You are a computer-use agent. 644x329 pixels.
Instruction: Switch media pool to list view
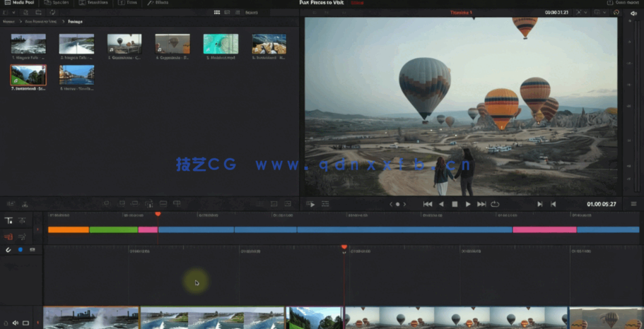(x=238, y=13)
